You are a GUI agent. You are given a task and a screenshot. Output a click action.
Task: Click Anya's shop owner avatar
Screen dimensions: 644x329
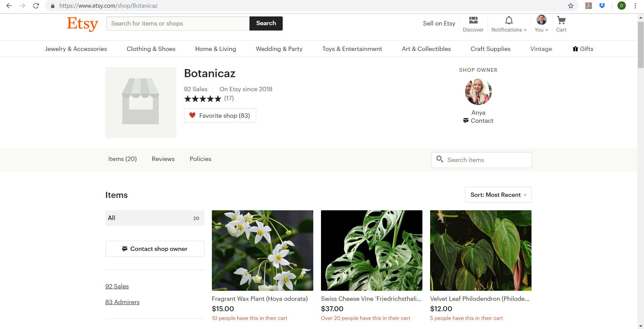(x=478, y=92)
